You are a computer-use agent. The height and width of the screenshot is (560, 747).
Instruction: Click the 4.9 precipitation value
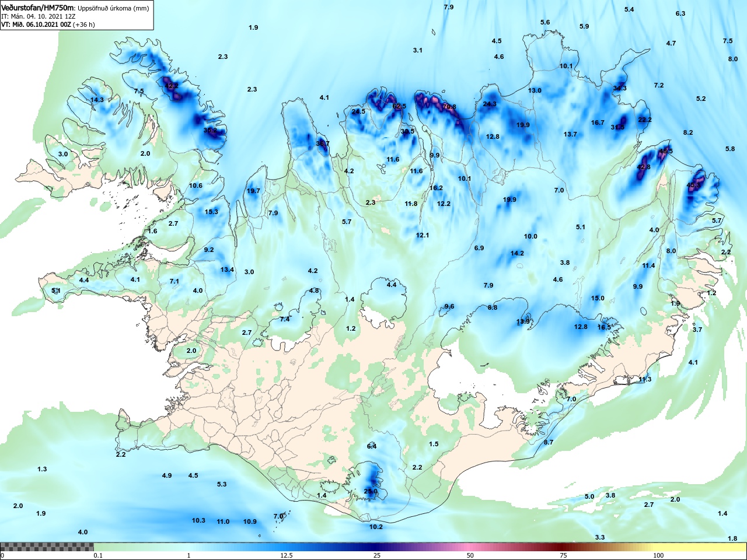(x=167, y=475)
